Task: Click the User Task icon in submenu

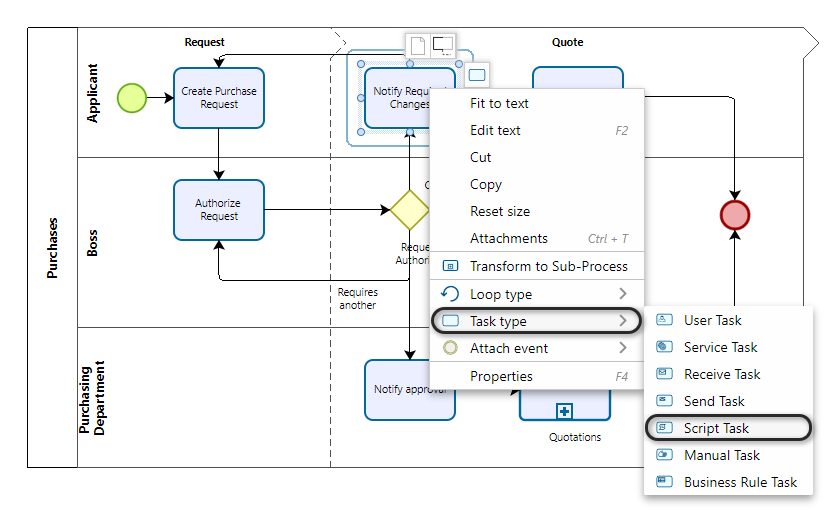Action: (664, 320)
